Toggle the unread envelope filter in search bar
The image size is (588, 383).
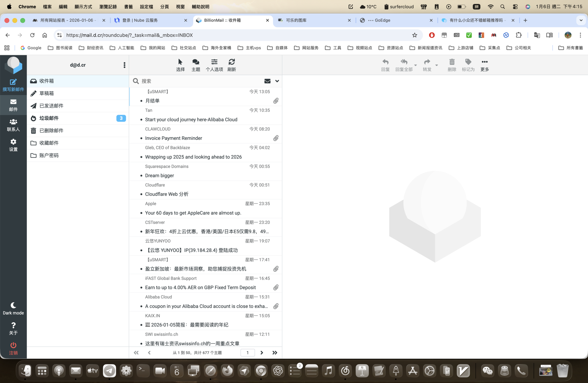pos(267,81)
